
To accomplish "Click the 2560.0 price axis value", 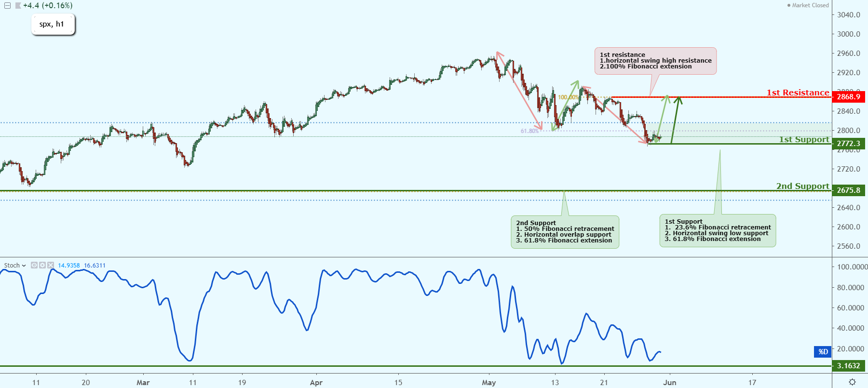I will point(849,246).
